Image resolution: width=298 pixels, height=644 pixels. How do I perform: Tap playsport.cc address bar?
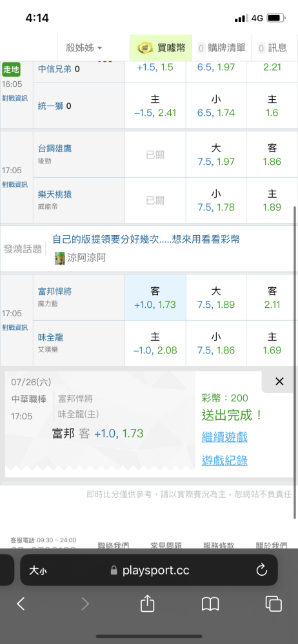pos(148,570)
